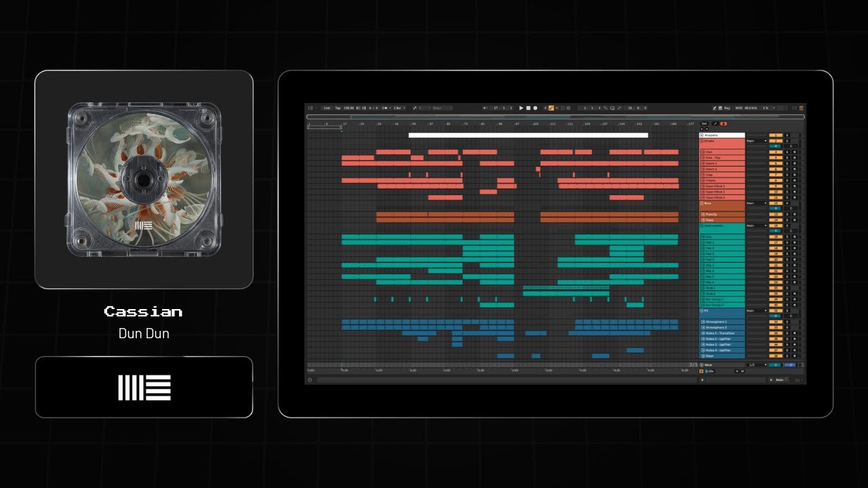Click bar 17 on the beat ruler
This screenshot has width=868, height=488.
(x=344, y=125)
